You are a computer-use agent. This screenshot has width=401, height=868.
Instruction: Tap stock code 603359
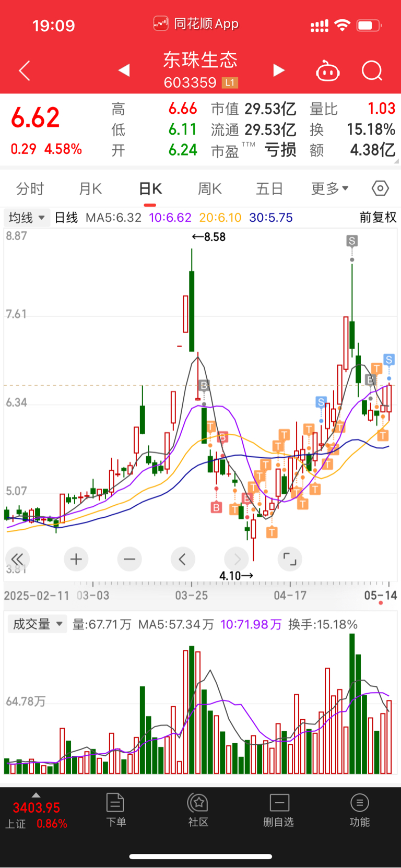pyautogui.click(x=190, y=82)
